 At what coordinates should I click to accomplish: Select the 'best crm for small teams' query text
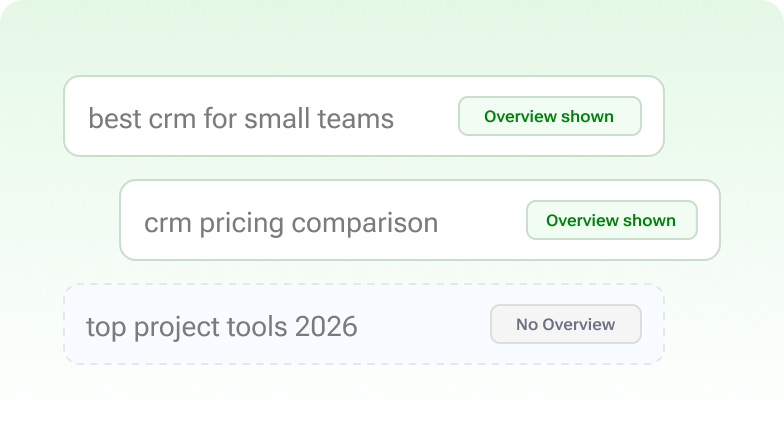pyautogui.click(x=241, y=119)
